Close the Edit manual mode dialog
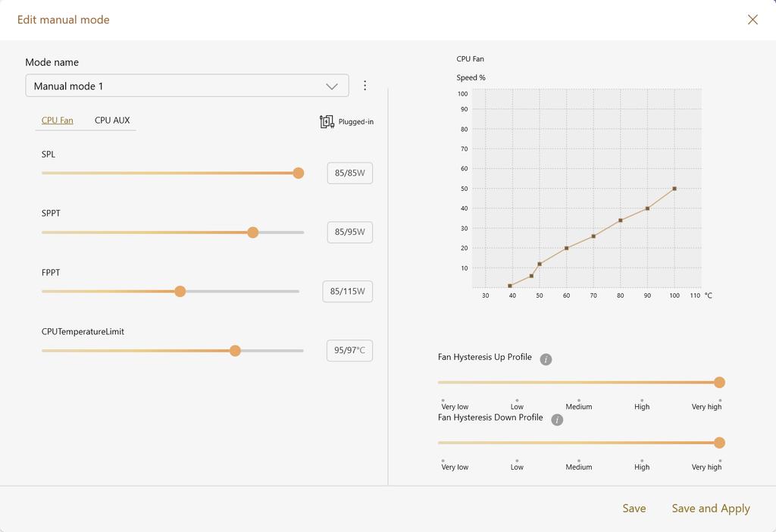 753,20
